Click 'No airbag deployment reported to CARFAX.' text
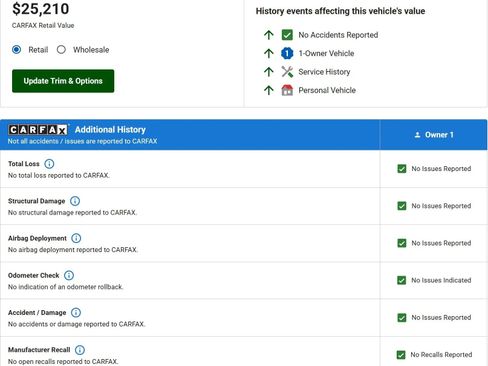Image resolution: width=488 pixels, height=366 pixels. 73,250
